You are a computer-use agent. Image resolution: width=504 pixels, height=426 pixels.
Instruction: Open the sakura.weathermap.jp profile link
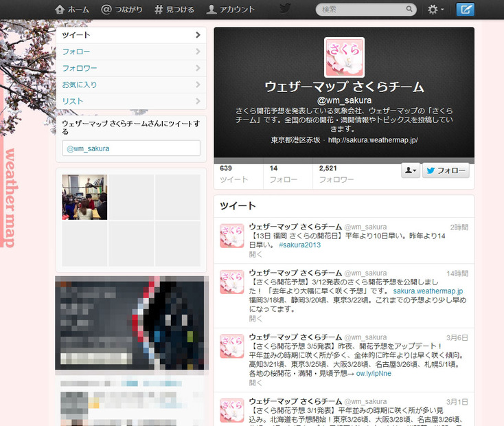pyautogui.click(x=373, y=140)
